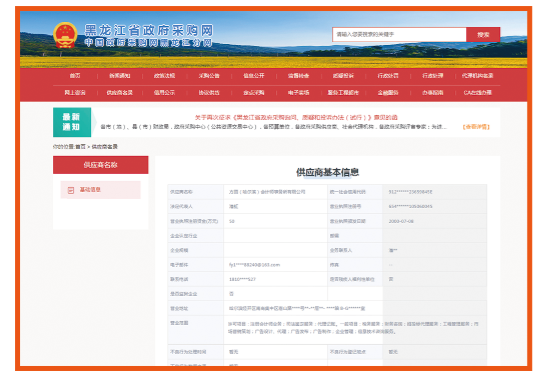Open the 信息公开 navigation item
Screen dimensions: 548x383
(x=254, y=75)
